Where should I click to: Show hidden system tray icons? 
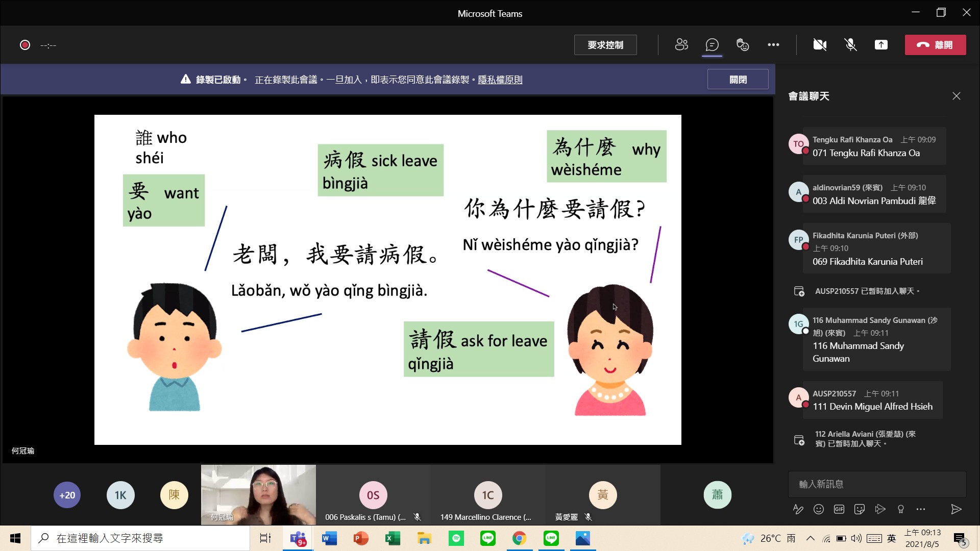pyautogui.click(x=811, y=538)
